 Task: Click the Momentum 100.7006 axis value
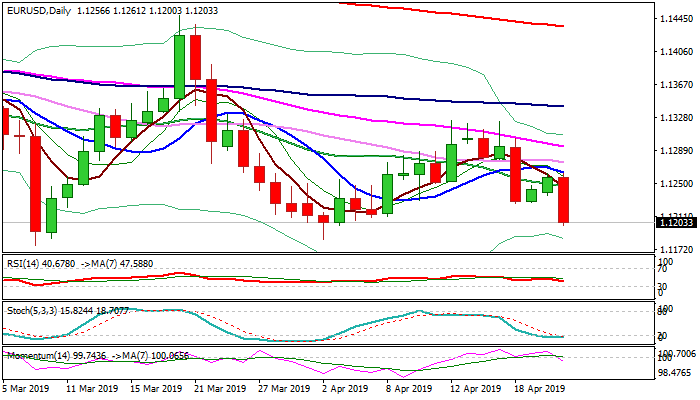[677, 354]
